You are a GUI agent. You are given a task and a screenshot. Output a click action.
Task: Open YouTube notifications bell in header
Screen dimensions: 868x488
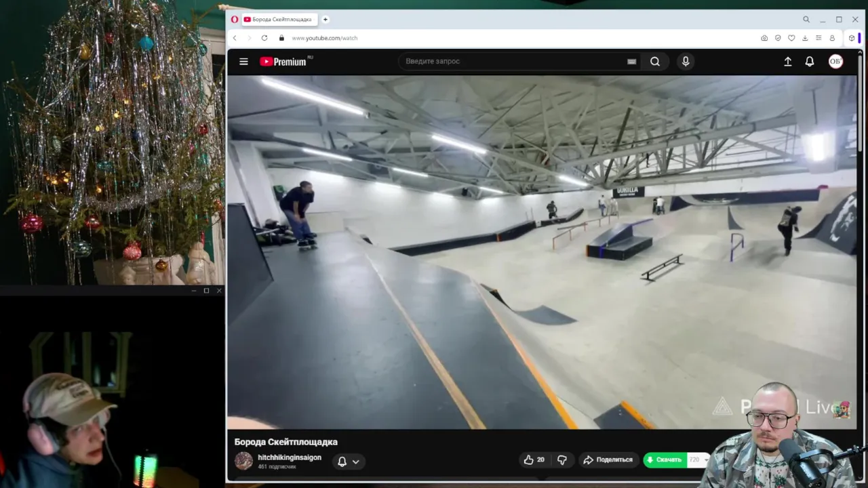click(810, 61)
